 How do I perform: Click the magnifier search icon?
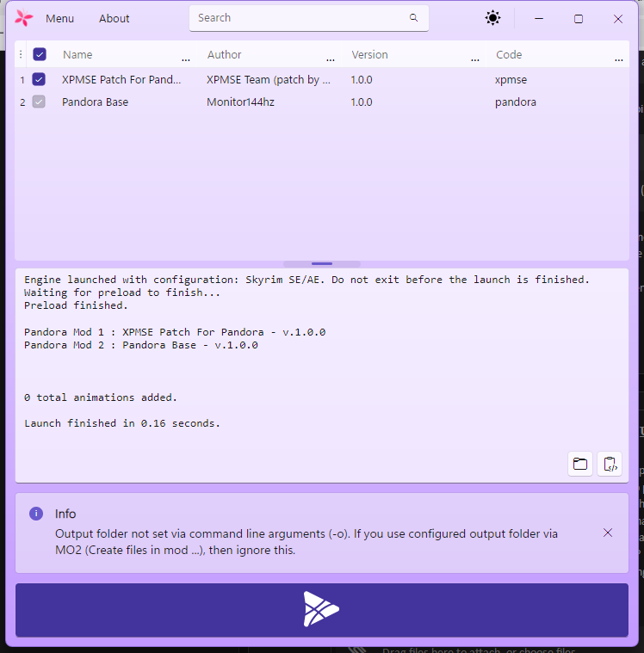[413, 17]
